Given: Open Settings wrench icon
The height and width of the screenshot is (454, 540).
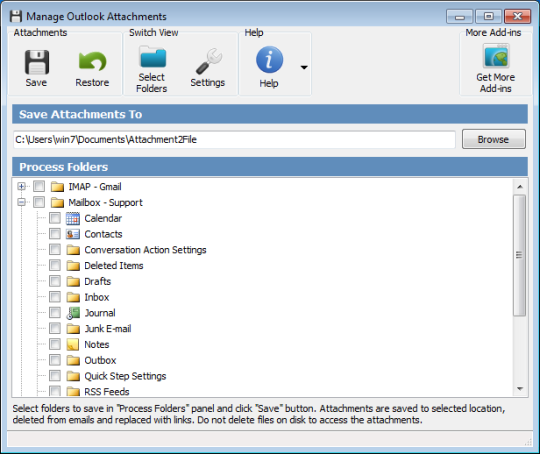Looking at the screenshot, I should (209, 61).
